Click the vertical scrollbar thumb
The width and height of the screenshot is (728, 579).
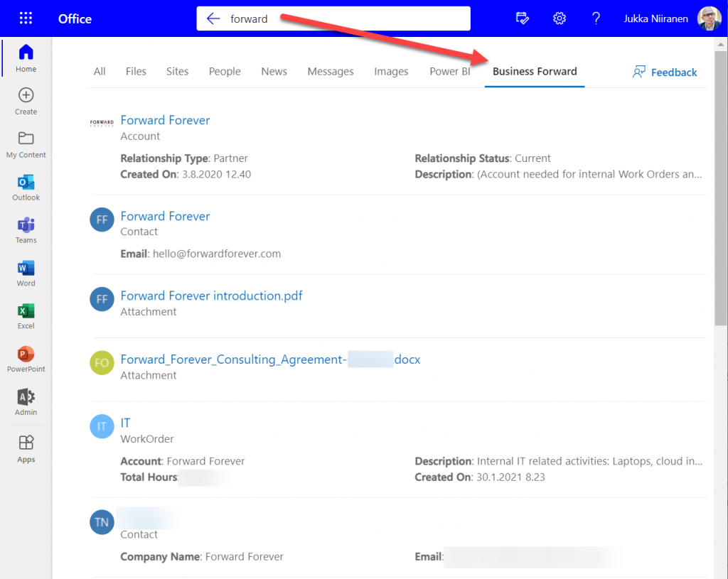coord(721,188)
